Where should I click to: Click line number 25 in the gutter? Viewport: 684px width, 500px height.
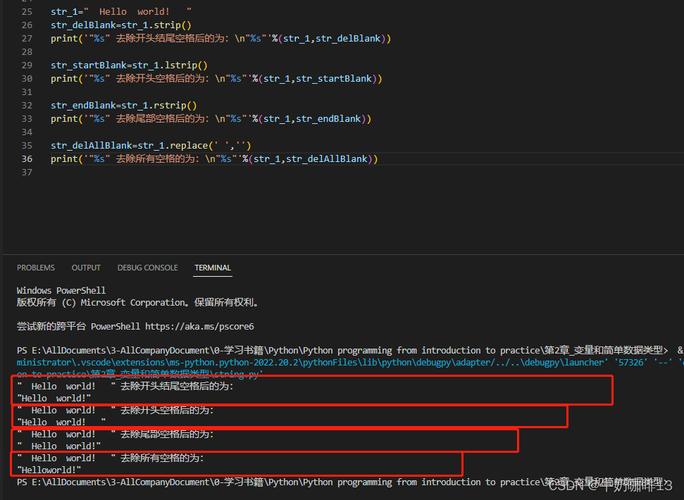[27, 12]
